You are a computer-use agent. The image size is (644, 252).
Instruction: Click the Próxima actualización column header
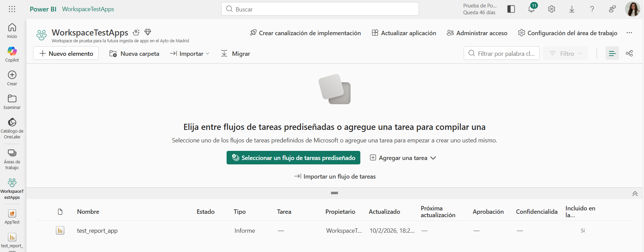tap(438, 212)
